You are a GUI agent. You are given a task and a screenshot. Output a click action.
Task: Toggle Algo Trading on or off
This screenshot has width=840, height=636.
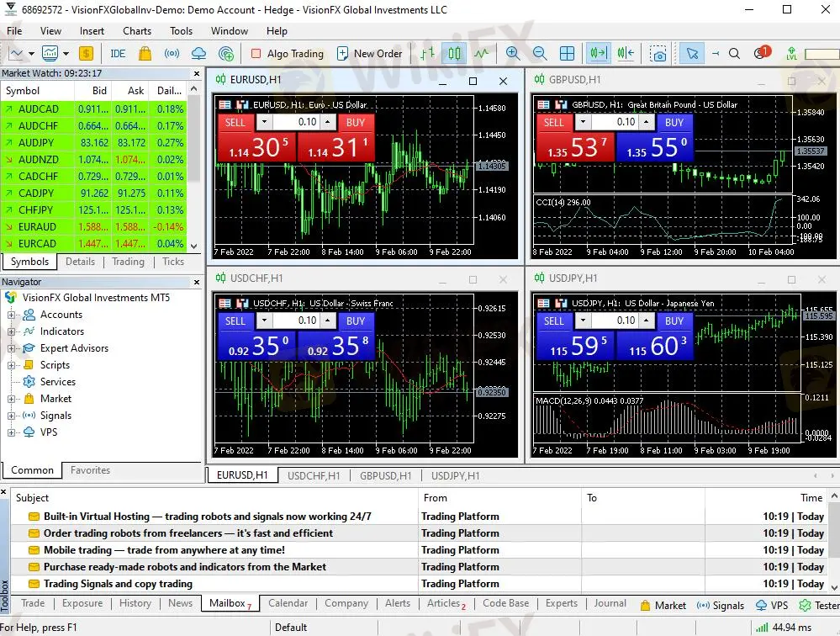pyautogui.click(x=288, y=54)
